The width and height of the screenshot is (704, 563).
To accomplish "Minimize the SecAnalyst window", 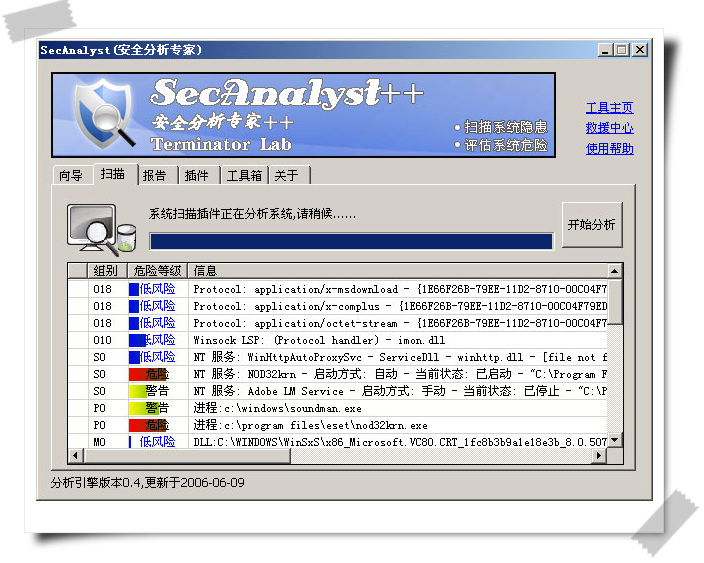I will (x=606, y=49).
